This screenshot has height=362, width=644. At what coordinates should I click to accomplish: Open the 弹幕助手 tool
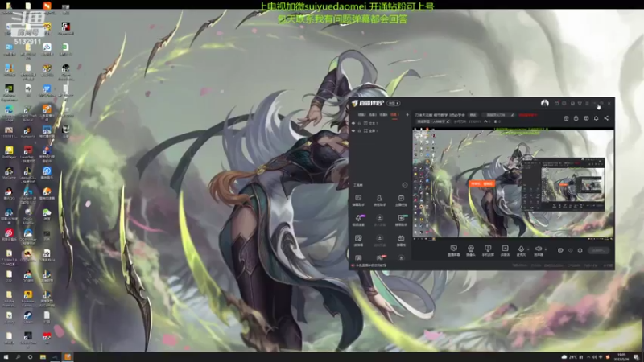coord(358,200)
